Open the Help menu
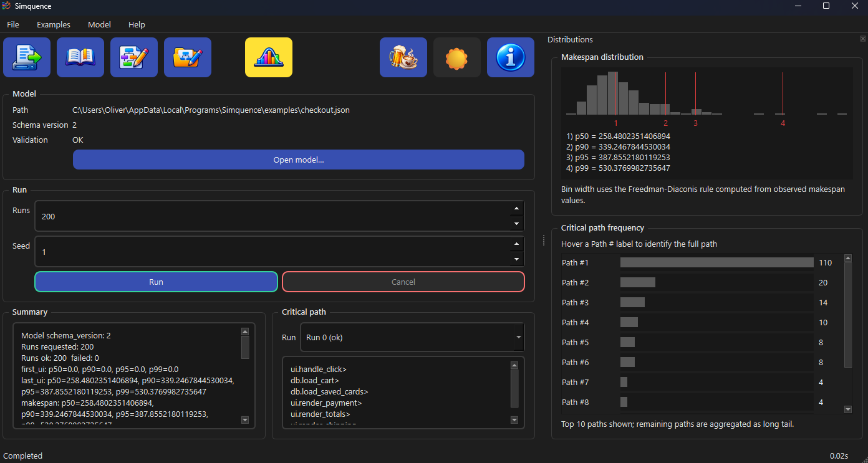Viewport: 868px width, 463px height. 137,25
